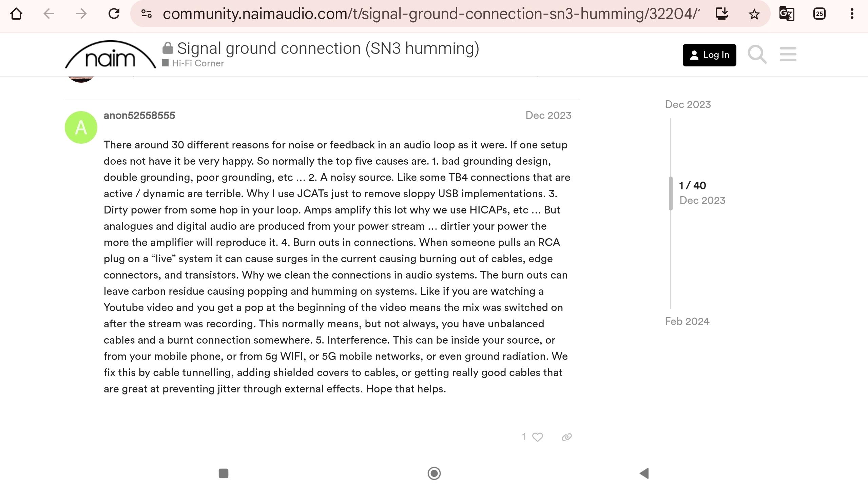Open site information icon in address bar
868x489 pixels.
click(147, 14)
